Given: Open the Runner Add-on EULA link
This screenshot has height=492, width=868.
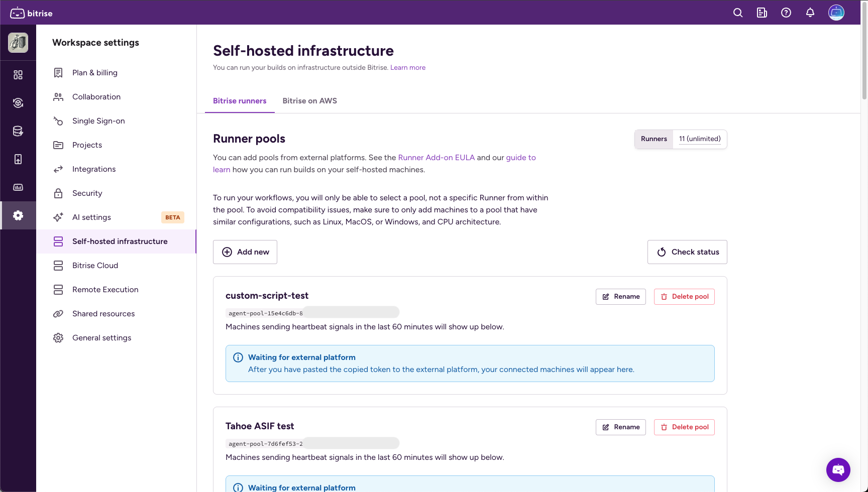Looking at the screenshot, I should point(436,158).
